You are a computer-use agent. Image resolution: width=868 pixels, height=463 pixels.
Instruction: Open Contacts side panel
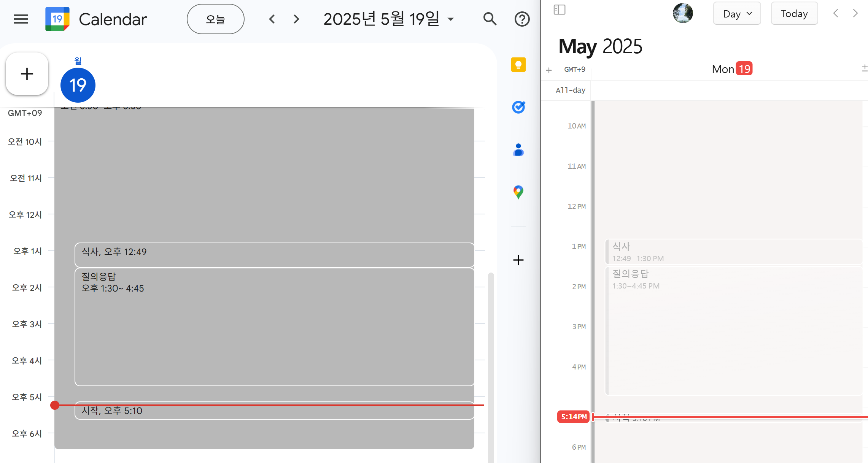pos(518,150)
